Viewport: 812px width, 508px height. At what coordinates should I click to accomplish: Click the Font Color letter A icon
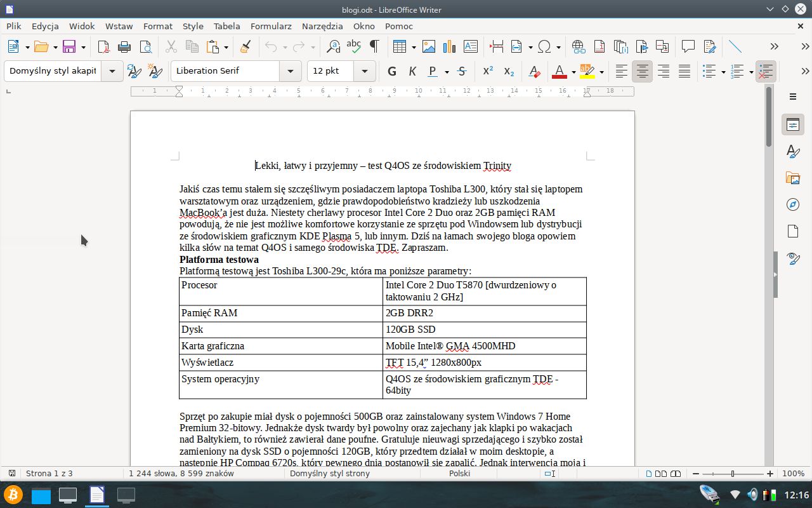559,71
